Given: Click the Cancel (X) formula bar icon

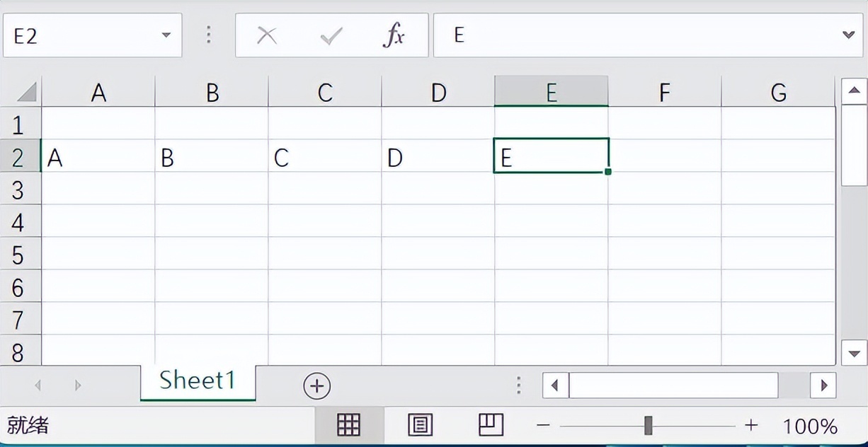Looking at the screenshot, I should pyautogui.click(x=267, y=35).
